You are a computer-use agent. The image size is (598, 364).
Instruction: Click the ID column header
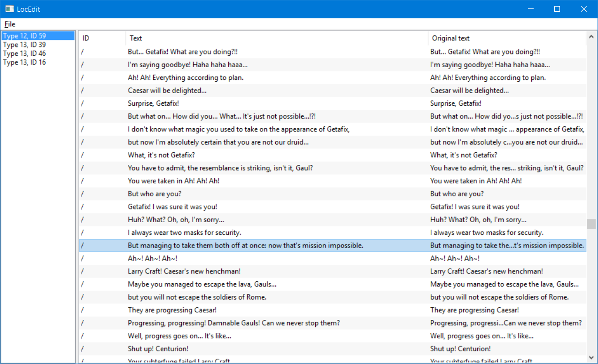click(x=102, y=38)
